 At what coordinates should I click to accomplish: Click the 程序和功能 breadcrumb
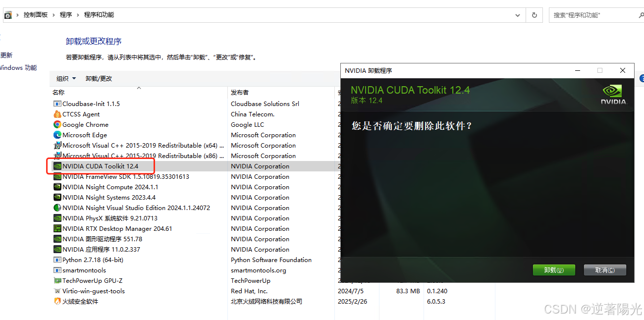(99, 15)
